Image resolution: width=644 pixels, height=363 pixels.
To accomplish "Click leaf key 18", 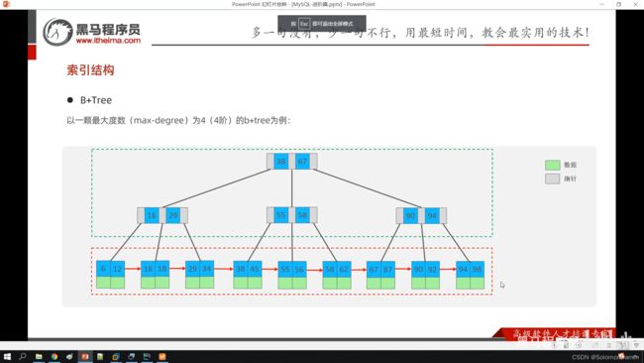I will pyautogui.click(x=162, y=269).
